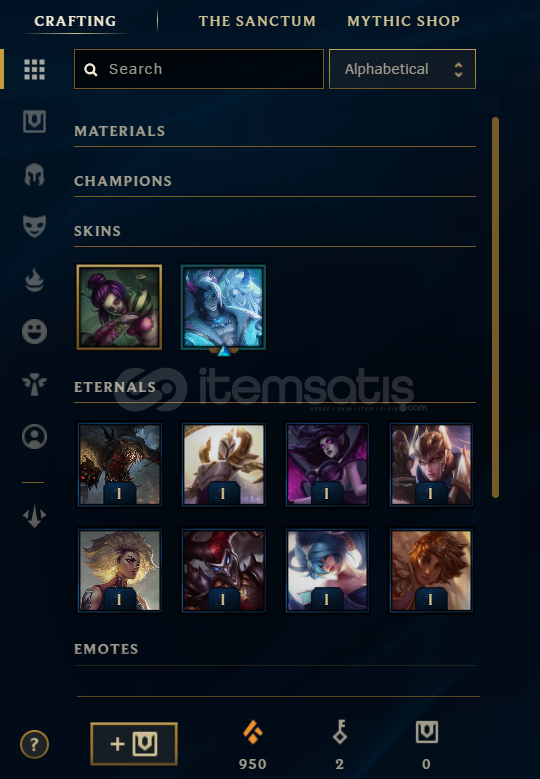The image size is (540, 779).
Task: Open the Mythic Shop tab
Action: click(403, 21)
